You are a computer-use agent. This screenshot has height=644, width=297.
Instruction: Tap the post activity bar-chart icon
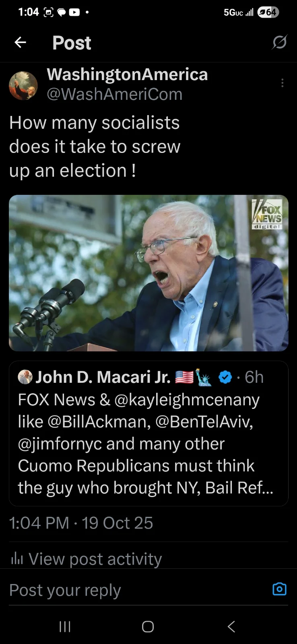16,558
